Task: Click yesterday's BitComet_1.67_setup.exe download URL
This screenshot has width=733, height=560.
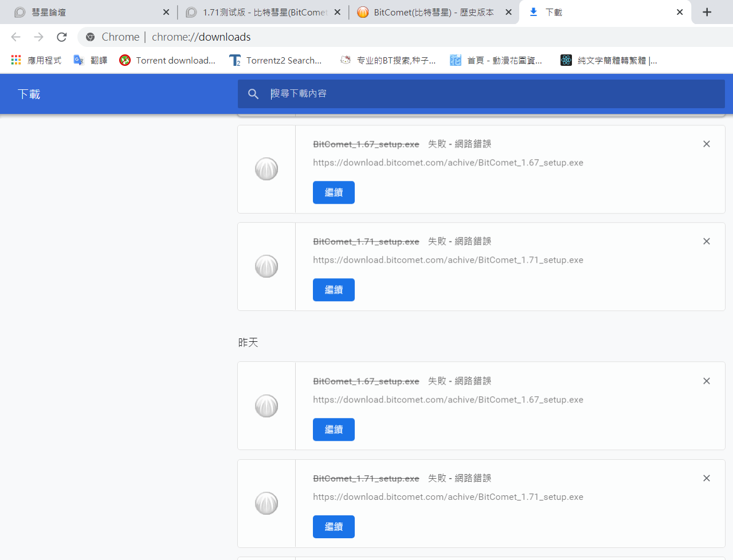Action: [448, 400]
